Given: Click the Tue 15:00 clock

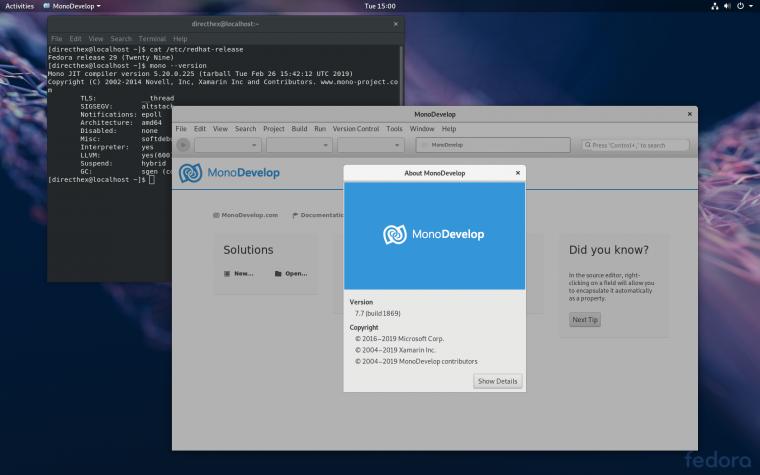Looking at the screenshot, I should coord(380,6).
